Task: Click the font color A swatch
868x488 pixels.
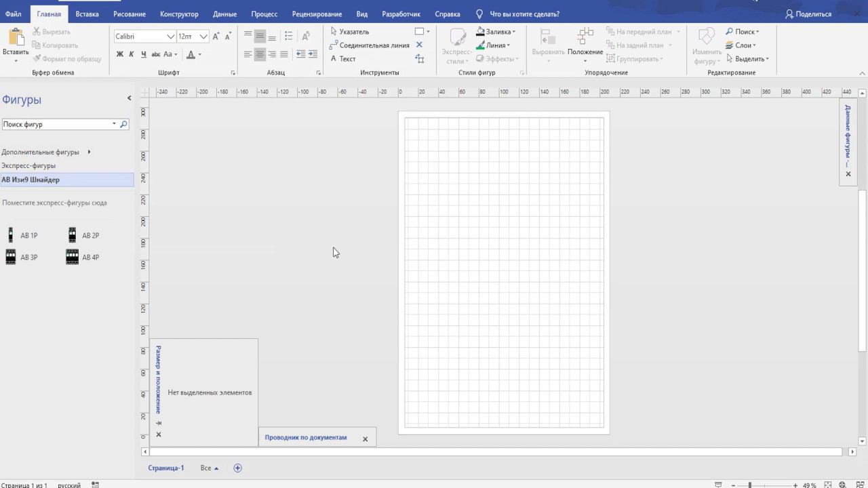Action: click(x=191, y=54)
